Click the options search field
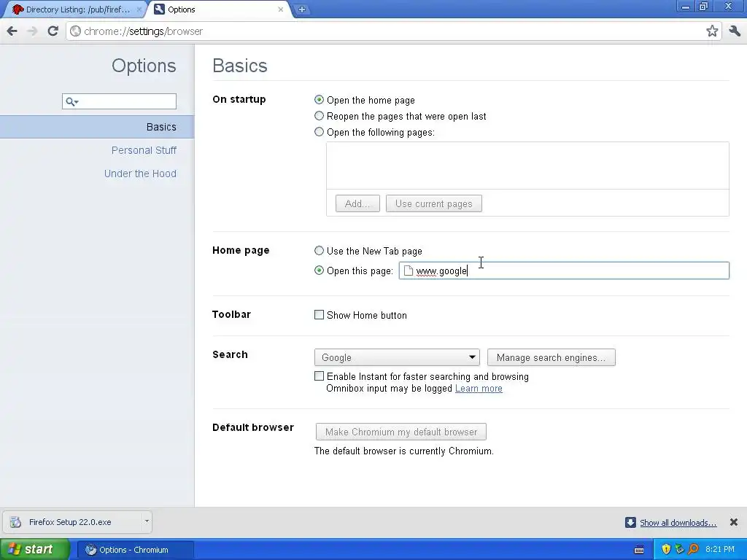The width and height of the screenshot is (747, 560). (x=119, y=101)
